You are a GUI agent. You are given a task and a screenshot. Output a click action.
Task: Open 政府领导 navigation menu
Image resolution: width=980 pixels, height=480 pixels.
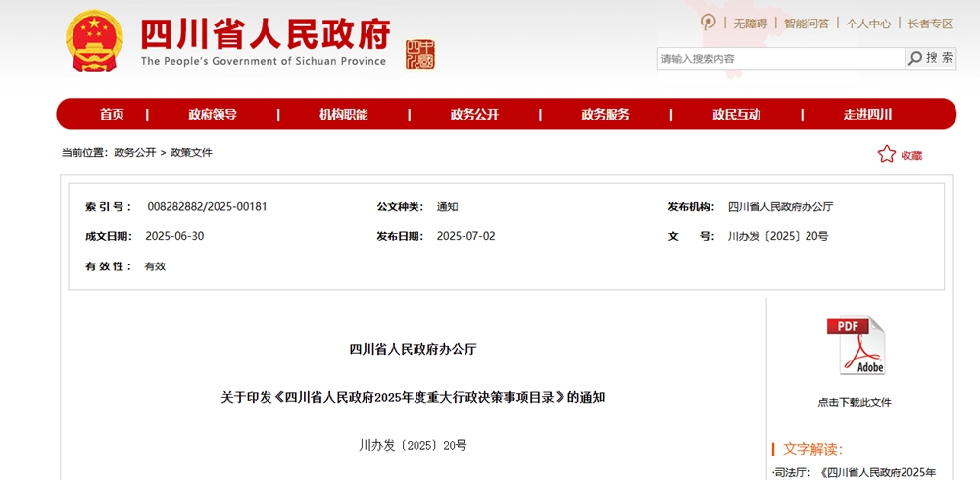click(213, 115)
